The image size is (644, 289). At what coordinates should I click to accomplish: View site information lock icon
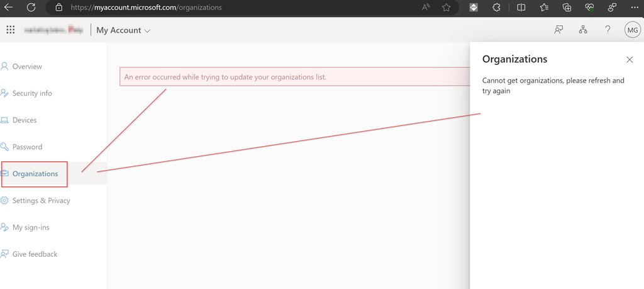point(58,7)
